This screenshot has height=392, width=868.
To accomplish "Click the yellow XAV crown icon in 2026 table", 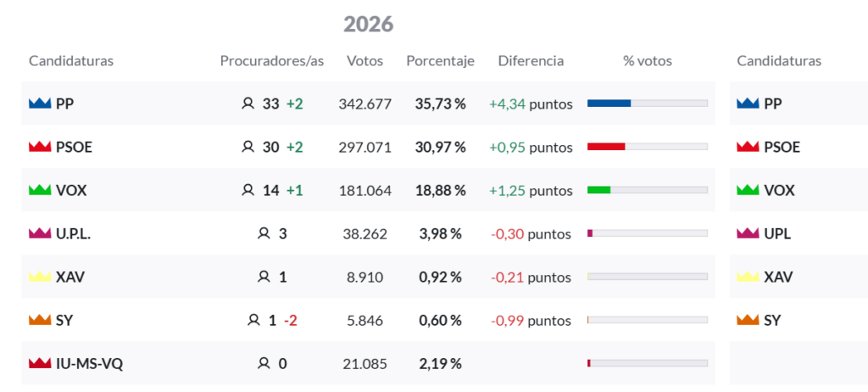I will tap(40, 277).
